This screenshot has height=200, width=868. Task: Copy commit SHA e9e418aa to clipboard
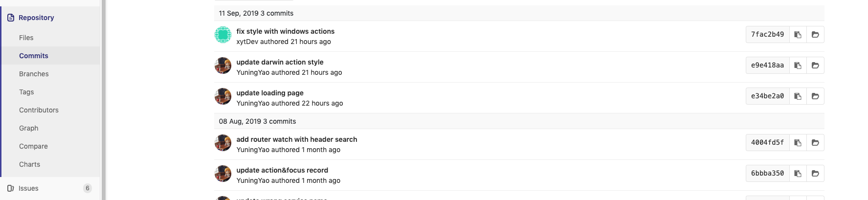click(x=798, y=66)
